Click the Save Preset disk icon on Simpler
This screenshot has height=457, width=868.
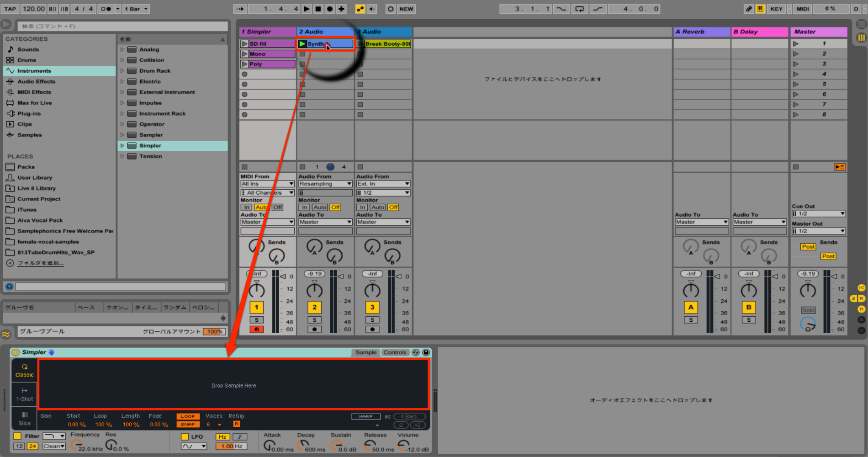[426, 352]
